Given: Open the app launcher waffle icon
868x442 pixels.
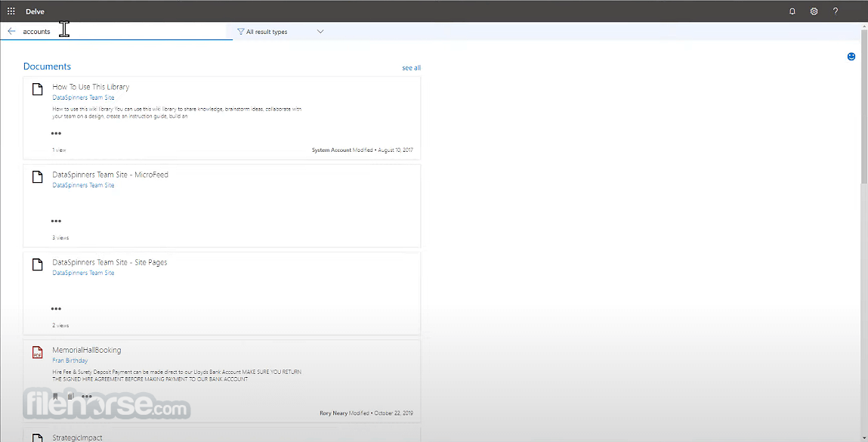Looking at the screenshot, I should coord(11,11).
